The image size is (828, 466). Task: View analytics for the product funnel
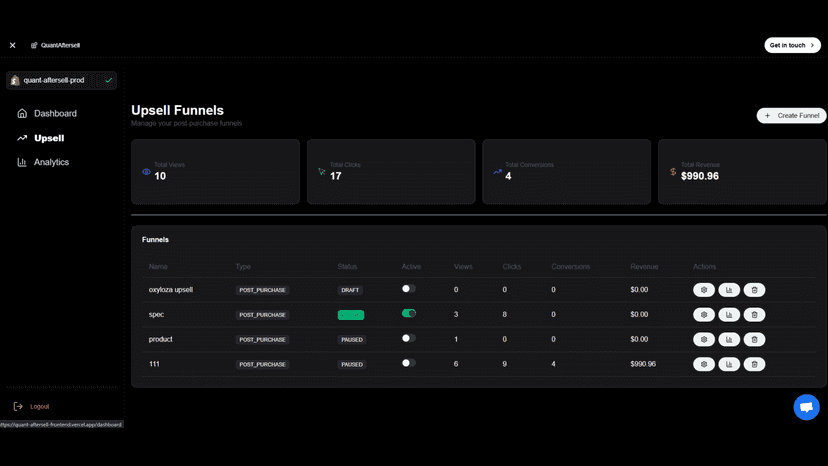[x=729, y=340]
